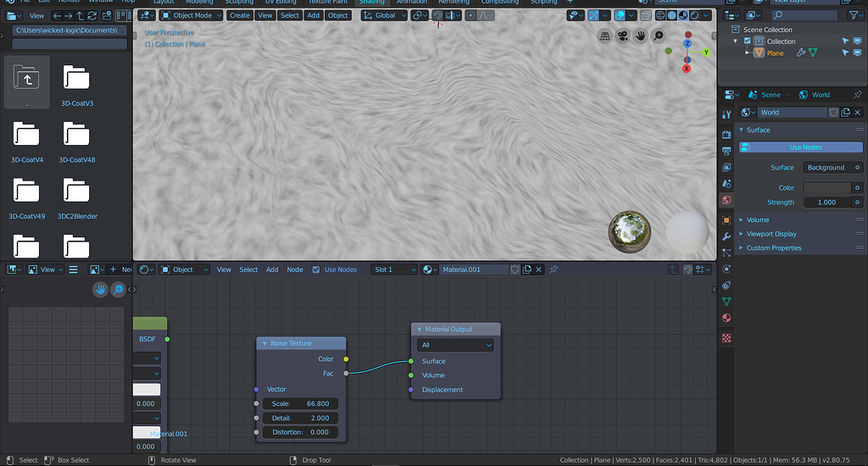Switch viewport shading to Solid
This screenshot has height=466, width=868.
[x=671, y=15]
